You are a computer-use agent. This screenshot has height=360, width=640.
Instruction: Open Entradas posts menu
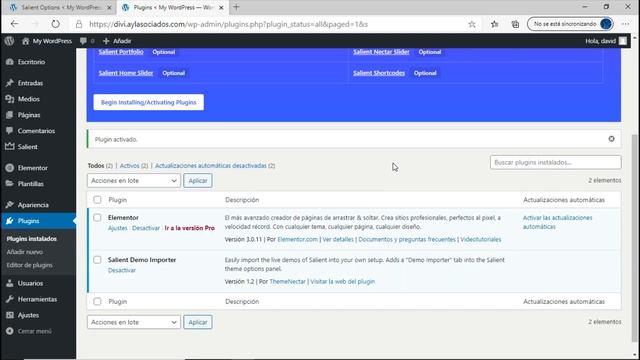coord(30,83)
